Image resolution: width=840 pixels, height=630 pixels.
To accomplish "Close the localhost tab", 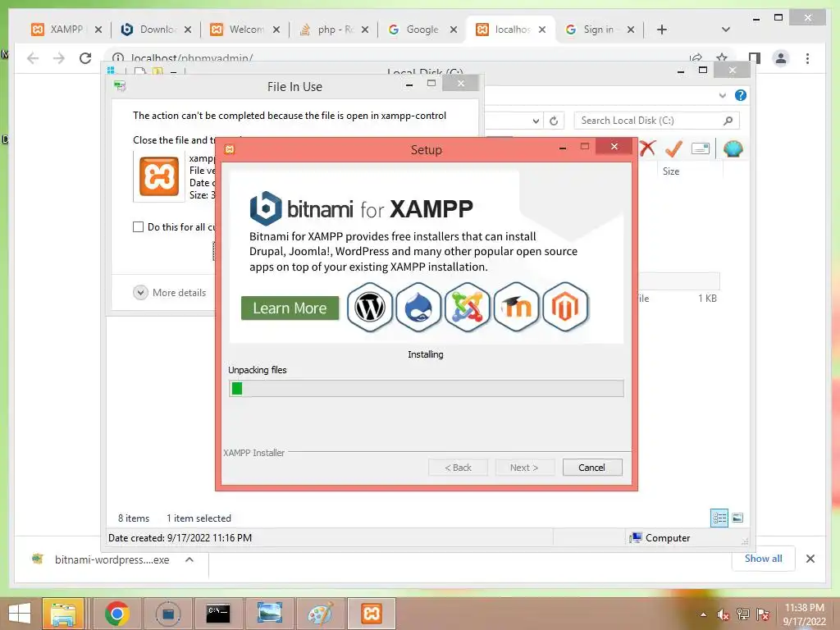I will point(542,30).
